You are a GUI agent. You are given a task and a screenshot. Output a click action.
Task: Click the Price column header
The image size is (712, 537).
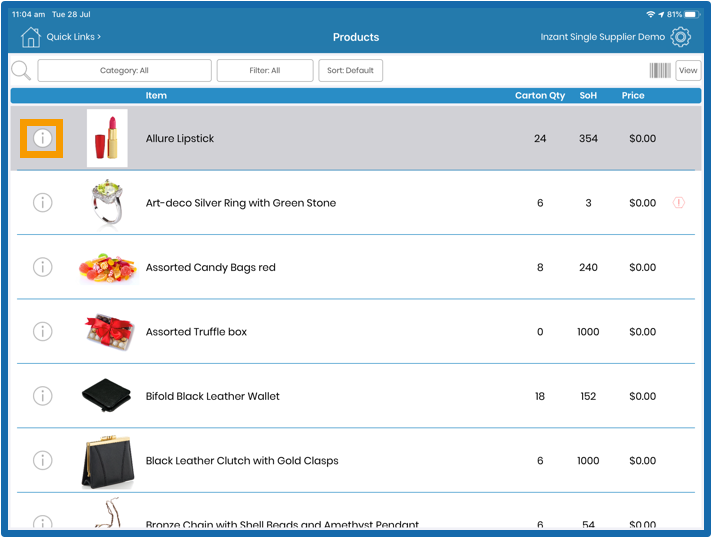click(633, 95)
